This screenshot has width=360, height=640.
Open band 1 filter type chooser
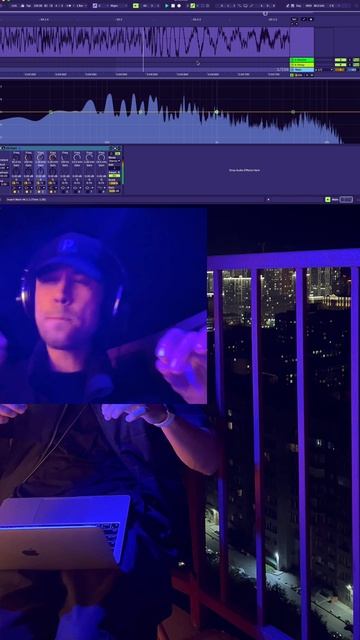click(x=17, y=188)
